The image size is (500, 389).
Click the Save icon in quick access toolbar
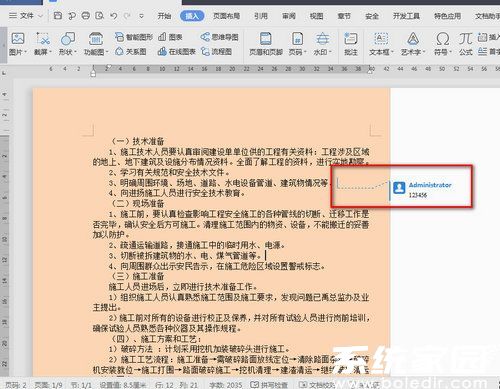[x=58, y=16]
